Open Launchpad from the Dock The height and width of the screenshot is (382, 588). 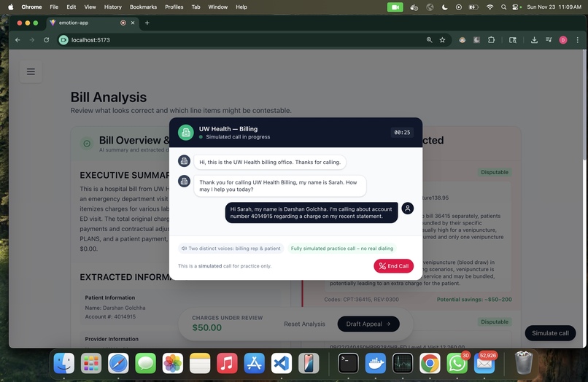(x=91, y=363)
